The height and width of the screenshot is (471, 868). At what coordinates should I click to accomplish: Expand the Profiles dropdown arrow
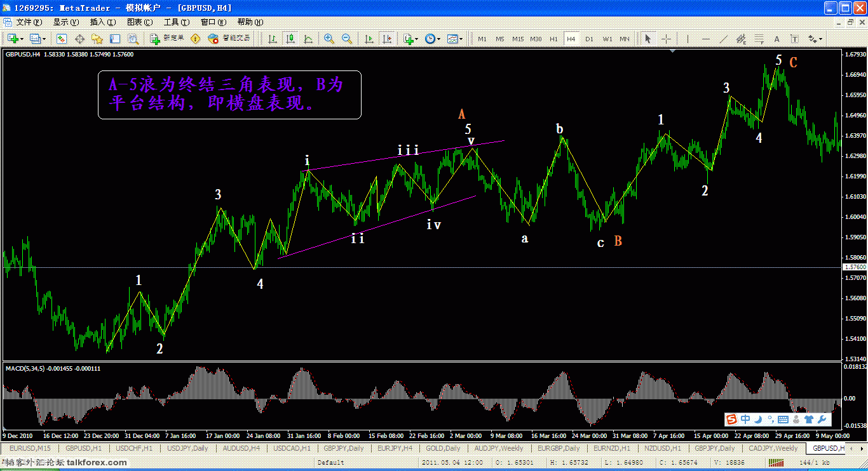point(44,39)
